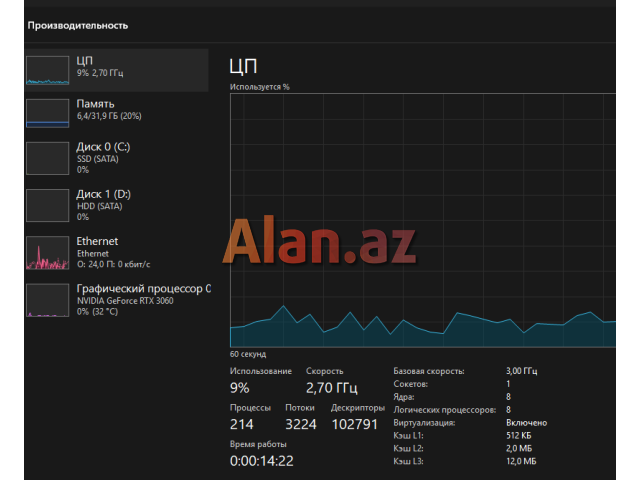Click the large ЦП title above graph
Image resolution: width=640 pixels, height=480 pixels.
pos(244,67)
